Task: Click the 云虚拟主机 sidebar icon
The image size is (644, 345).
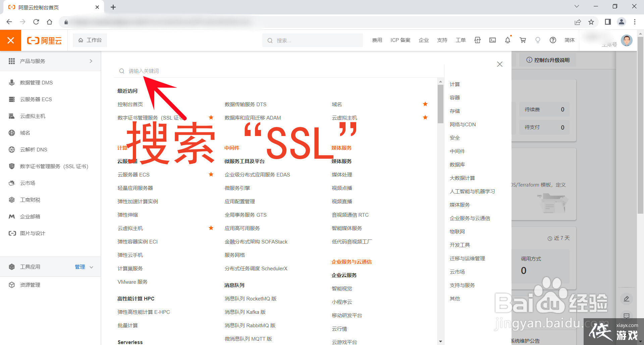Action: pyautogui.click(x=12, y=116)
